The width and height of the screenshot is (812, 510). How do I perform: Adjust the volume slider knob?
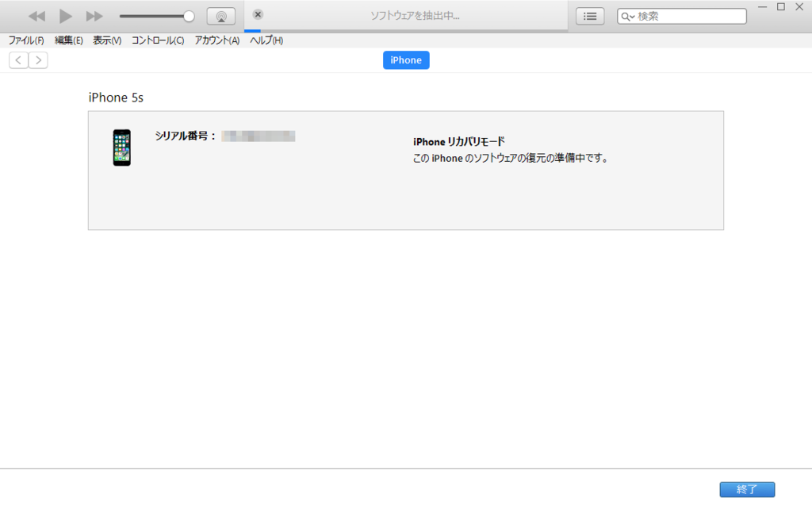(189, 17)
